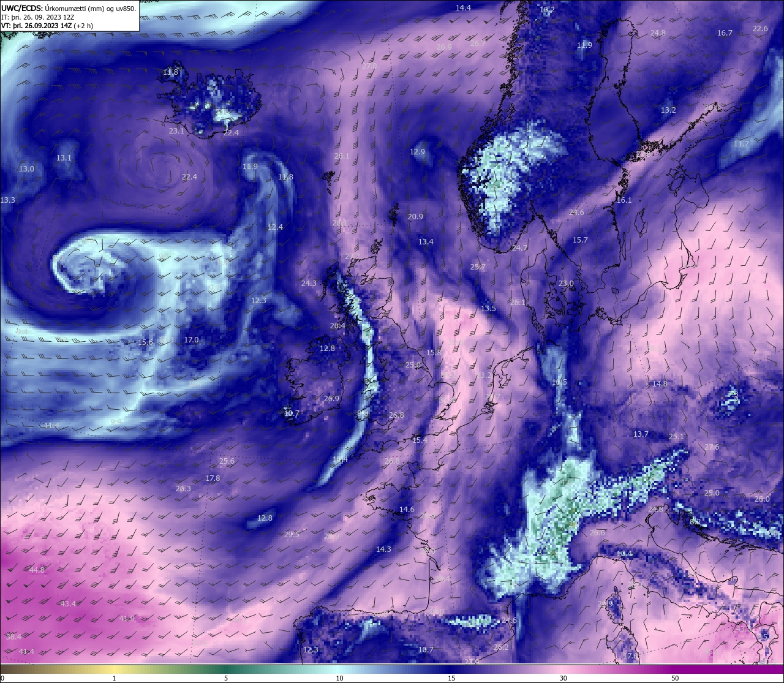Viewport: 784px width, 683px height.
Task: Click the '14.8' value label
Action: click(659, 384)
